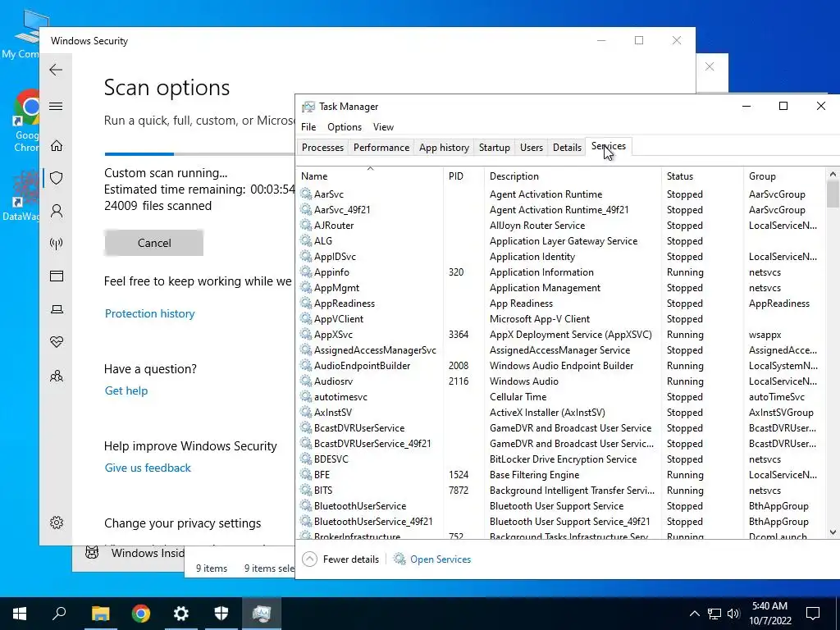840x630 pixels.
Task: Sort services by the Group column header
Action: pyautogui.click(x=785, y=176)
